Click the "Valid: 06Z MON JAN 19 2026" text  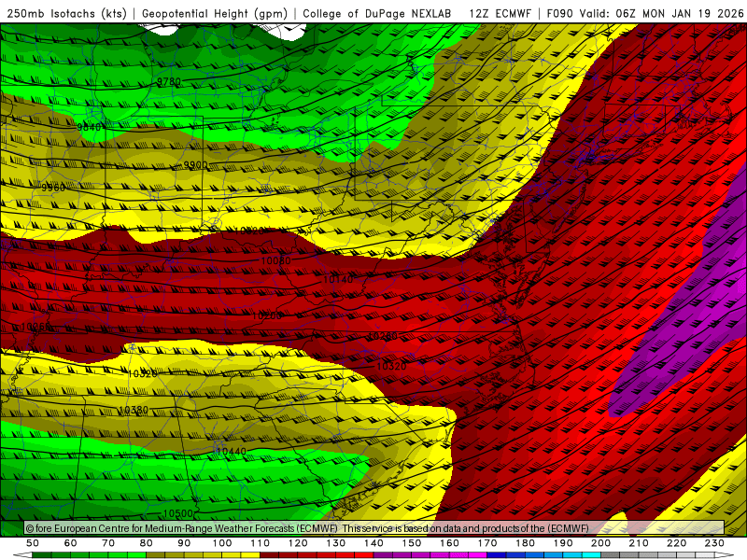click(x=661, y=14)
